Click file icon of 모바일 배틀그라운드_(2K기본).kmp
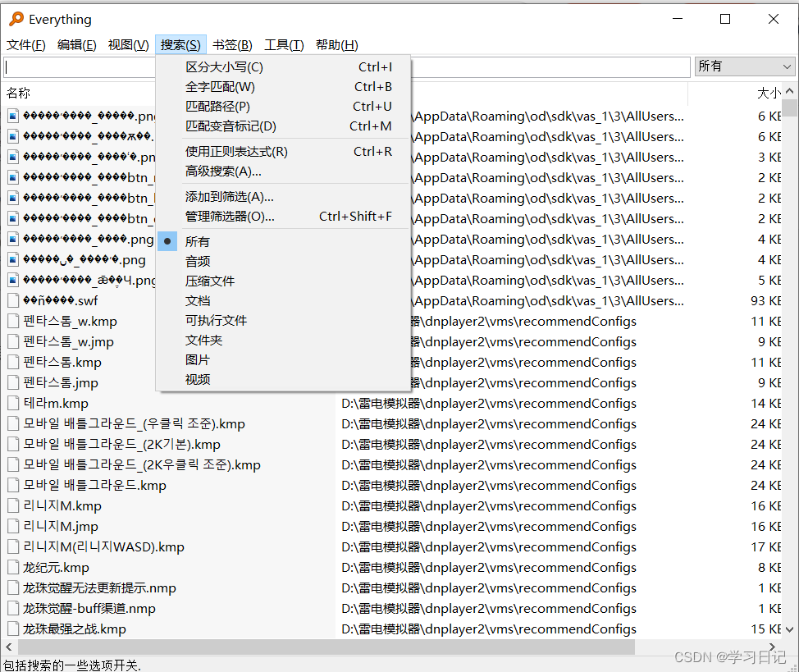Screen dimensions: 799x672 (13, 444)
